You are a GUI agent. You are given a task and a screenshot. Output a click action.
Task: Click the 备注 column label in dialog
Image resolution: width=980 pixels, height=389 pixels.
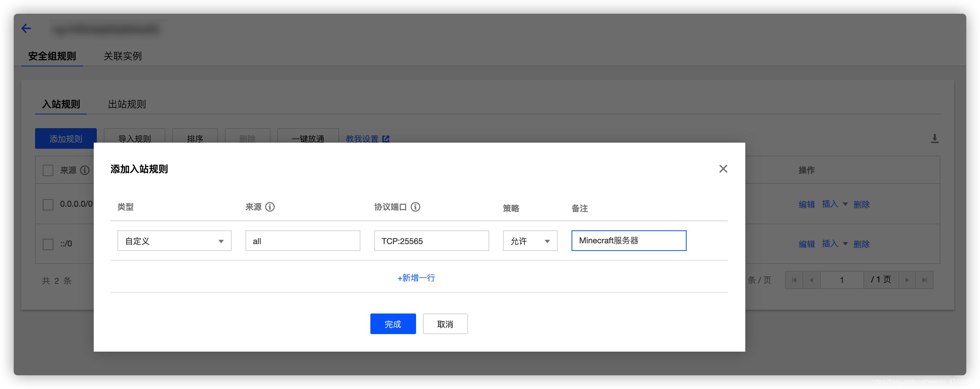(x=580, y=208)
